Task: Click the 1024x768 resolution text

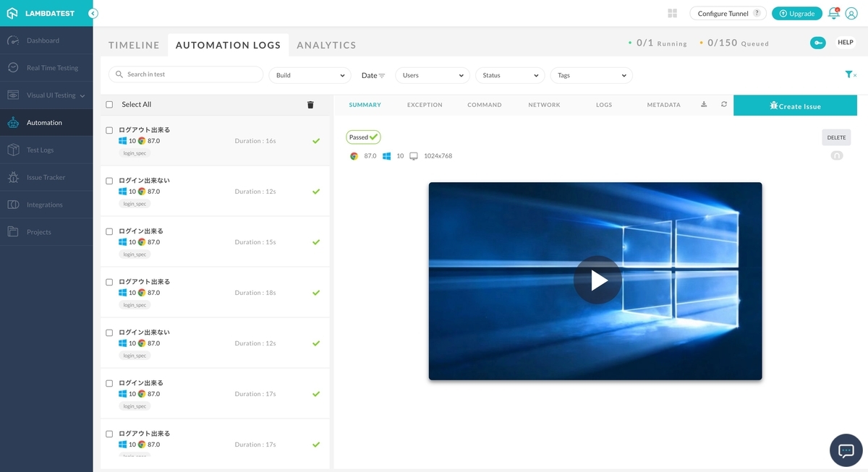Action: point(438,156)
